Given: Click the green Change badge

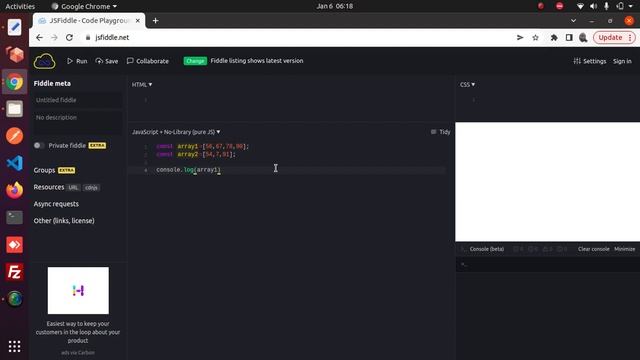Looking at the screenshot, I should click(195, 61).
